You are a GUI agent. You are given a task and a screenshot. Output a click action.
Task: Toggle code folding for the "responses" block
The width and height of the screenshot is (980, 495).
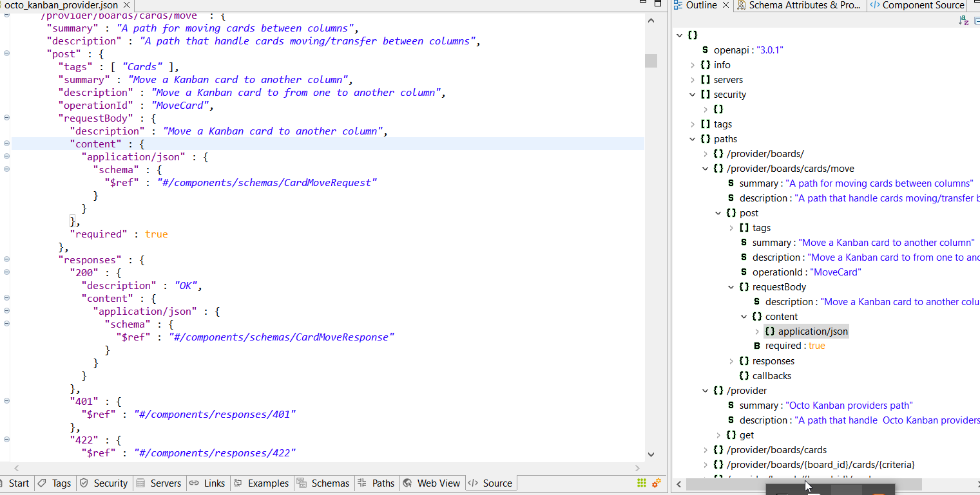[6, 259]
